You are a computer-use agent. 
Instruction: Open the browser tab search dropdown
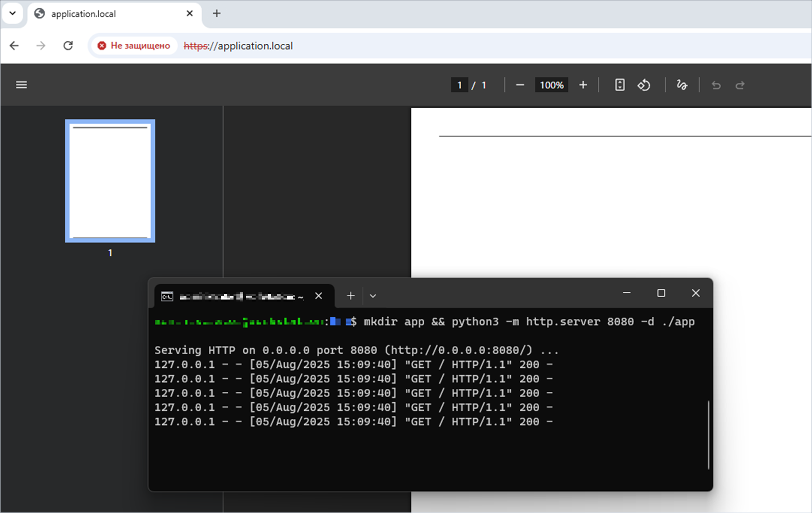click(13, 13)
